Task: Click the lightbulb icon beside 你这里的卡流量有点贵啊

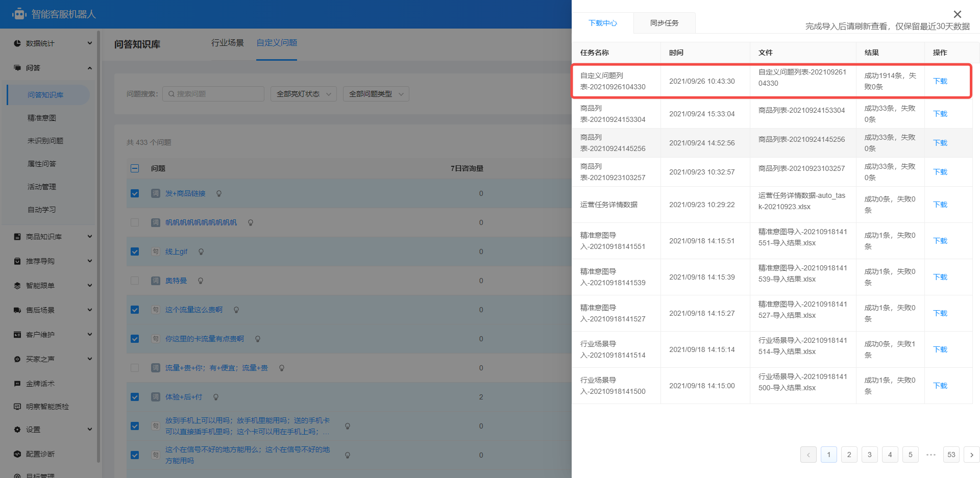Action: (x=258, y=339)
